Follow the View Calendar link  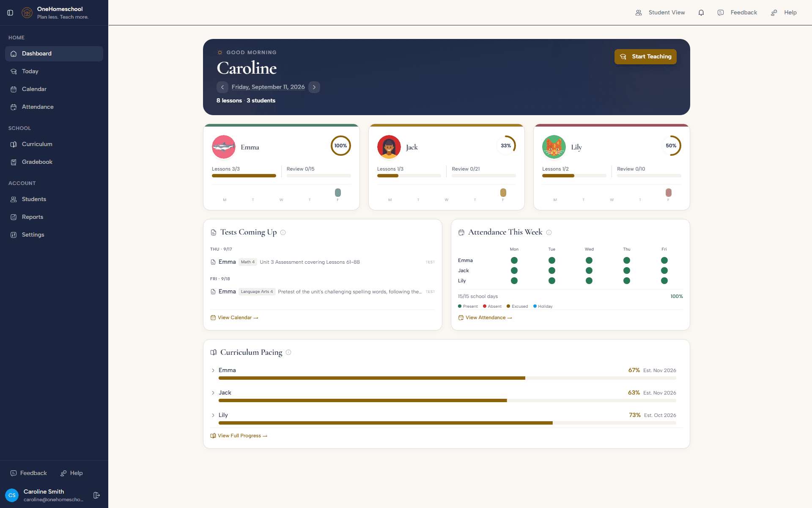coord(234,317)
